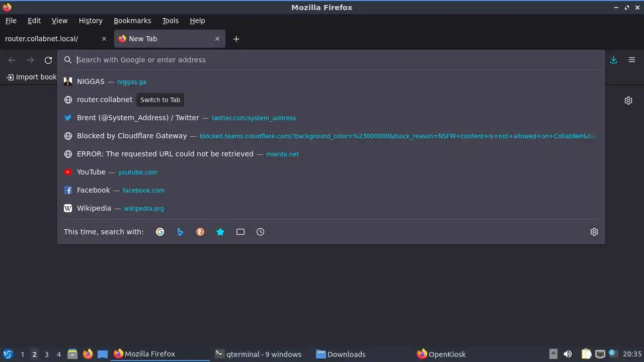Open file manager icon in quick launcher

click(x=72, y=354)
